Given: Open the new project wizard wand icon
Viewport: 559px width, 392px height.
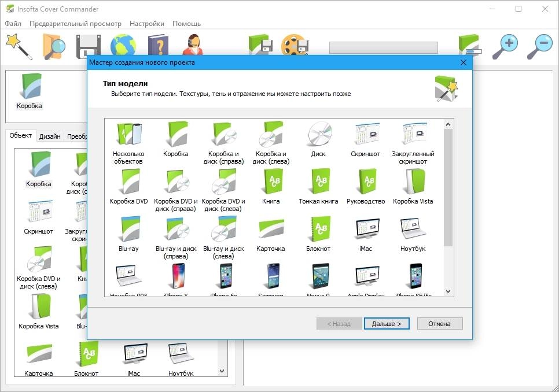Looking at the screenshot, I should pos(19,46).
